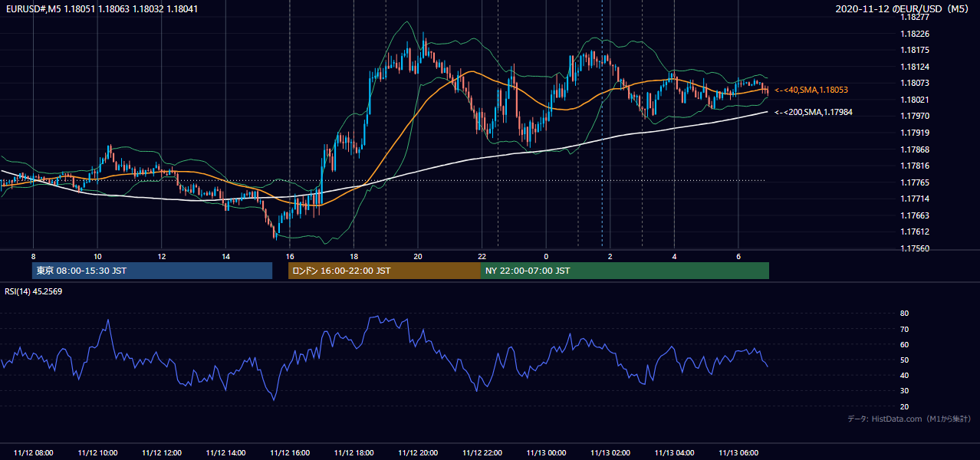
Task: Click price axis label 1.17868
Action: (x=916, y=149)
